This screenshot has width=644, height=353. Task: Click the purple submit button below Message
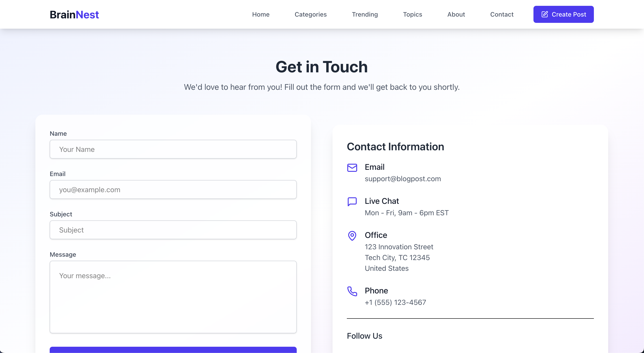coord(173,350)
